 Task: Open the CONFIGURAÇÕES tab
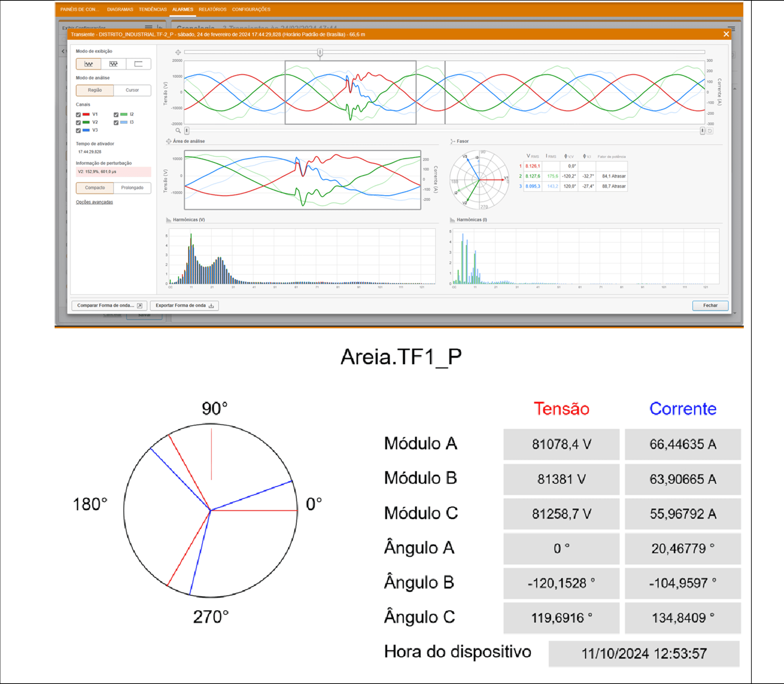(x=251, y=9)
